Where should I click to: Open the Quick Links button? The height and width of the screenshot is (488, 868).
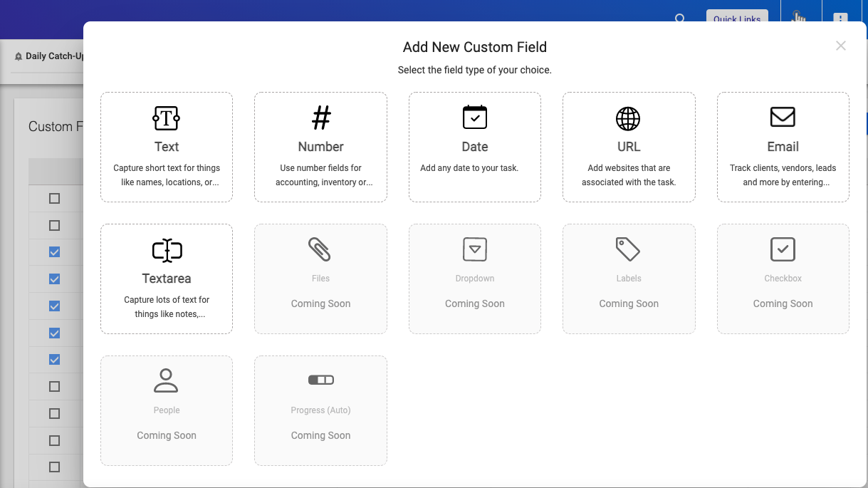click(737, 18)
